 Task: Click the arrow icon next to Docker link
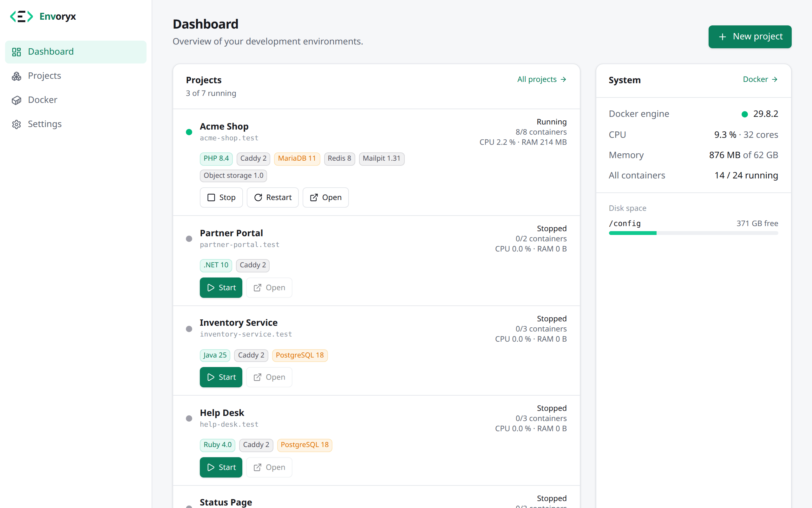pos(775,79)
